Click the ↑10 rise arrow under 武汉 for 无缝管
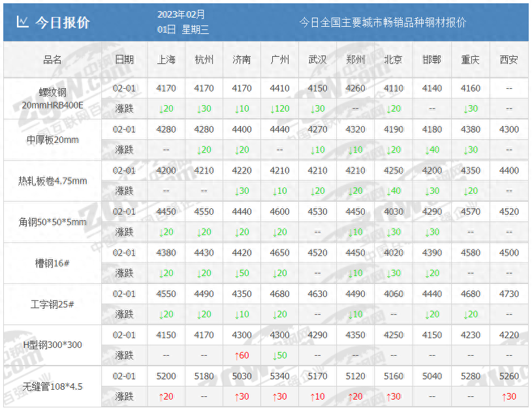 pyautogui.click(x=317, y=396)
